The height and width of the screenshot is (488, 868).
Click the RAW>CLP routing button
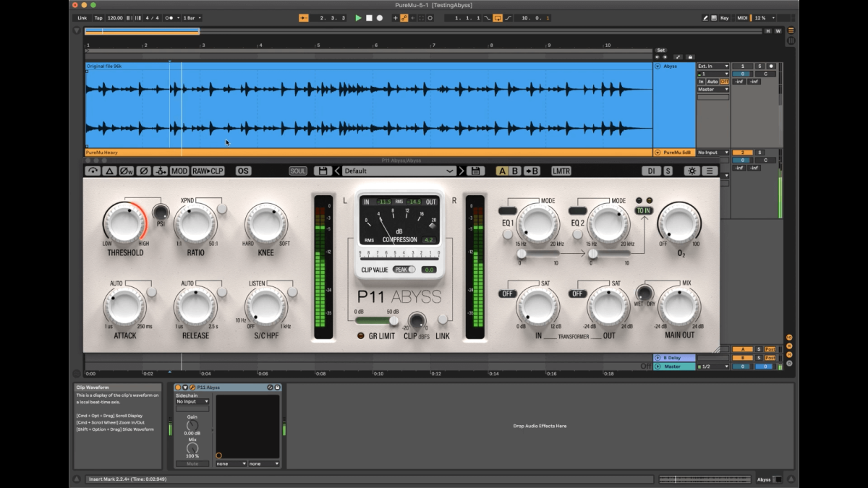coord(208,171)
